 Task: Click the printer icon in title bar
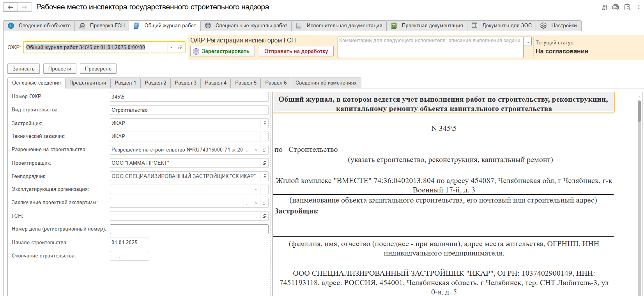coord(616,7)
